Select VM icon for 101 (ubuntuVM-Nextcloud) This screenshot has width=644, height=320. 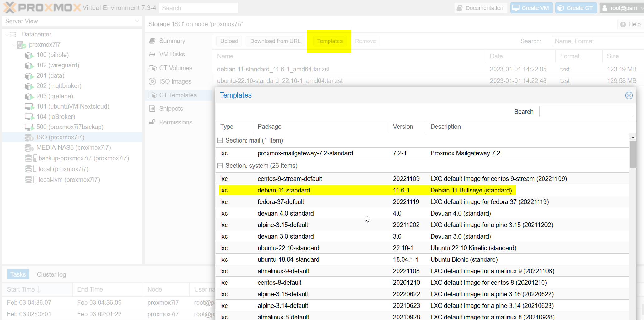[29, 107]
